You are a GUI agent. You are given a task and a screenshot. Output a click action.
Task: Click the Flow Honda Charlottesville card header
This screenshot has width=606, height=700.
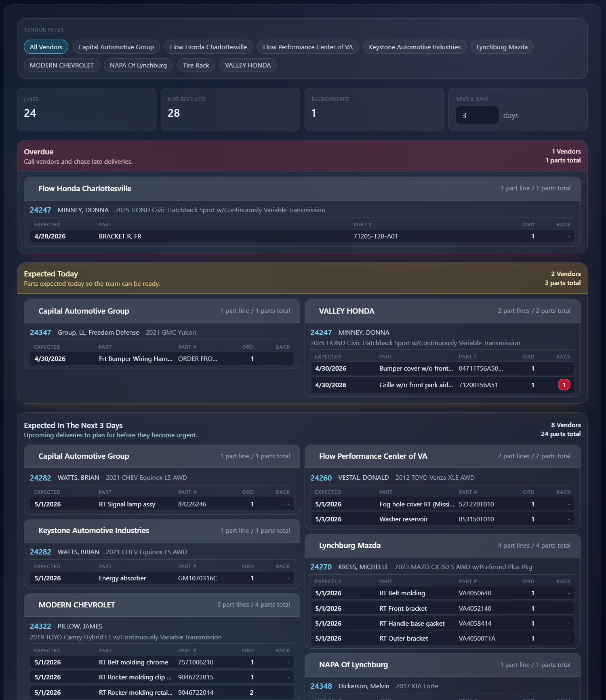point(302,188)
